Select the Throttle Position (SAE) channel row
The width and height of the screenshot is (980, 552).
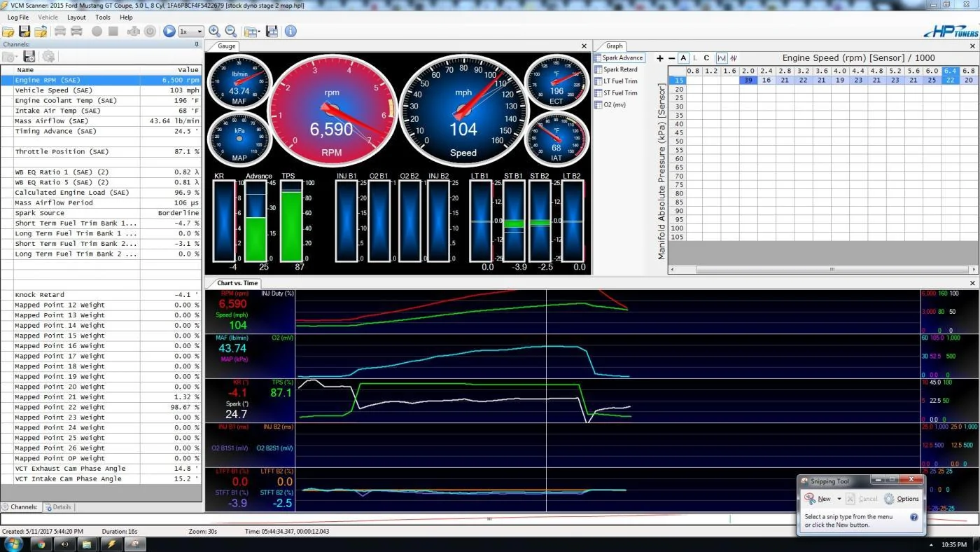click(101, 151)
